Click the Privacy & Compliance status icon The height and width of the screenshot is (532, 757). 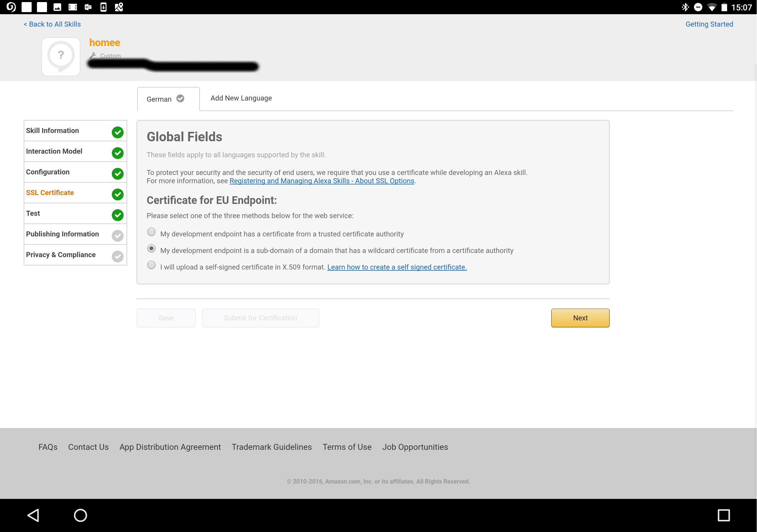pos(117,255)
